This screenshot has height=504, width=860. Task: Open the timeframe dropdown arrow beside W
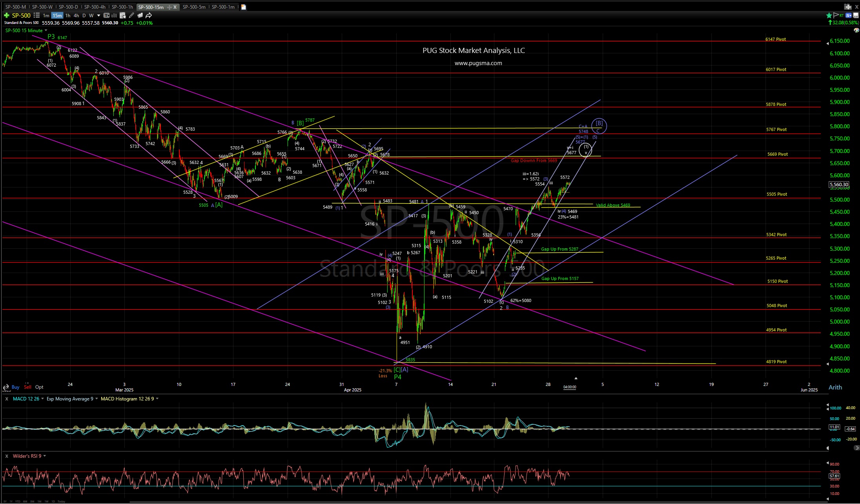coord(99,16)
